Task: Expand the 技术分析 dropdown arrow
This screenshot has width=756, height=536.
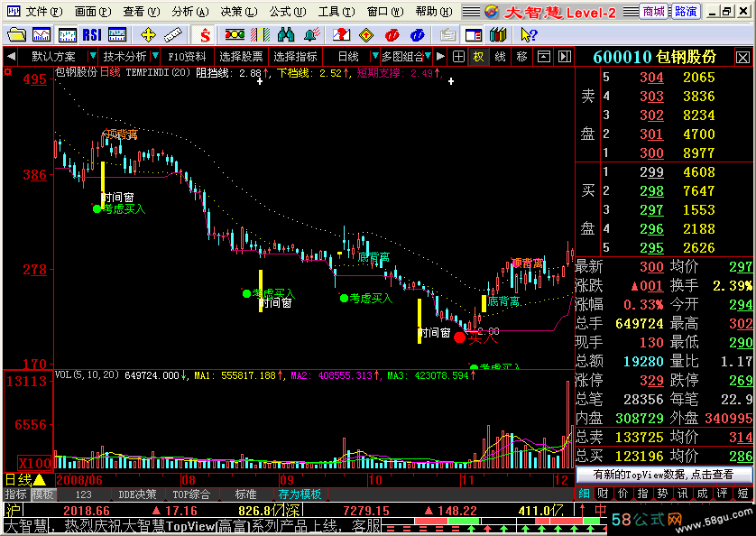Action: (155, 57)
